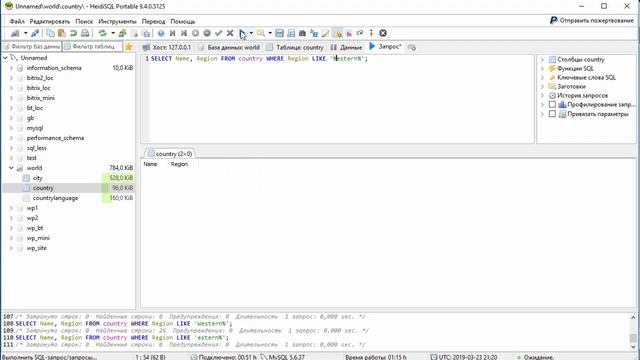Click the magnifier search icon in toolbar

click(x=260, y=33)
